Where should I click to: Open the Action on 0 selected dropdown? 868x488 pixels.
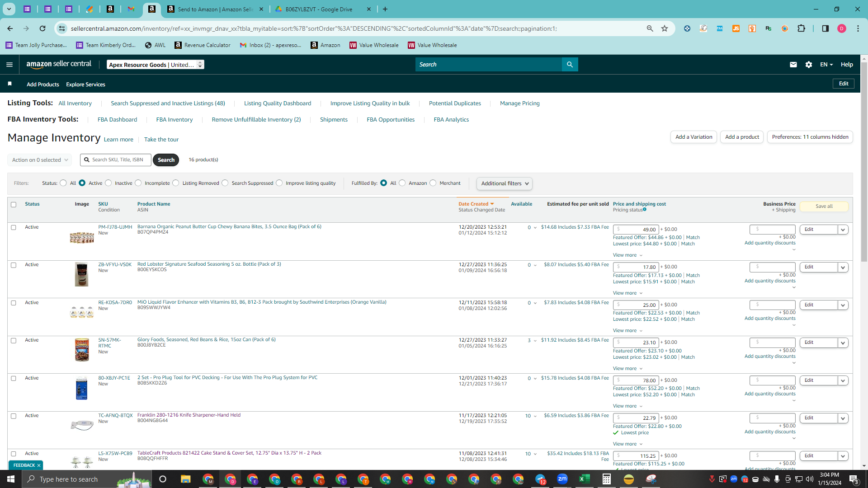pyautogui.click(x=40, y=160)
